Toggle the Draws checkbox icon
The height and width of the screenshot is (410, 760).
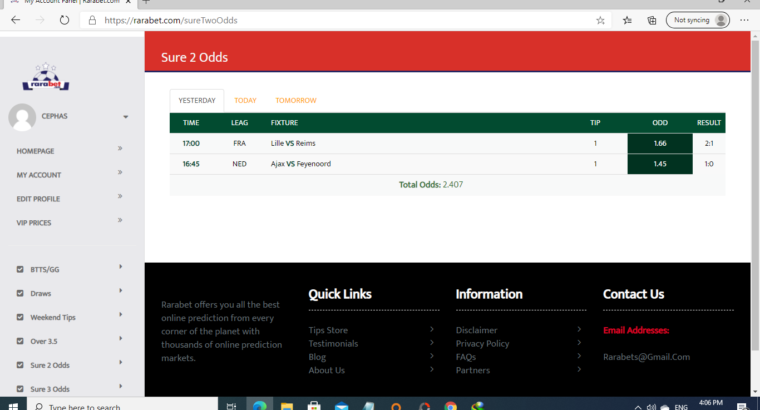20,293
